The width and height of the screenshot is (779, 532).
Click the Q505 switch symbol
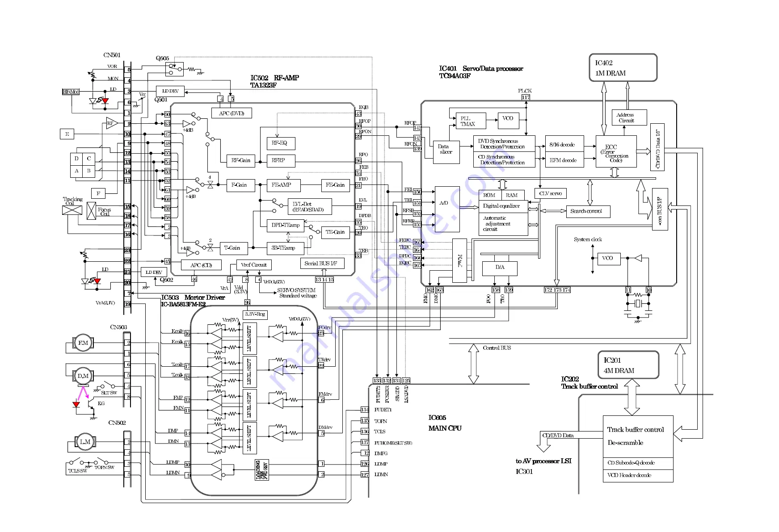pos(174,69)
